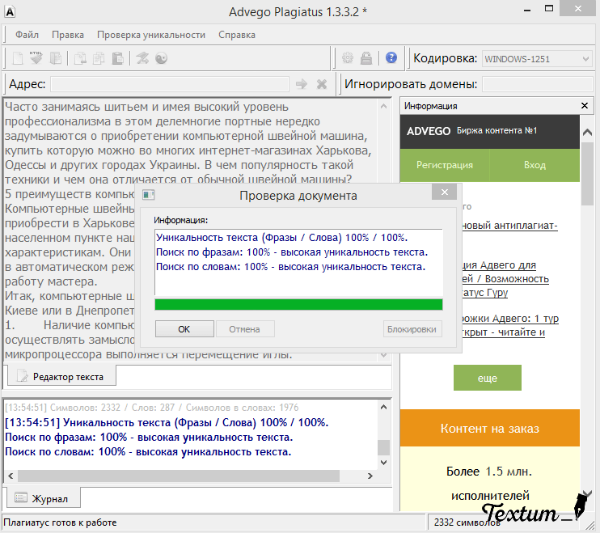Click the log panel scroll up arrow
The image size is (600, 533).
pyautogui.click(x=384, y=407)
